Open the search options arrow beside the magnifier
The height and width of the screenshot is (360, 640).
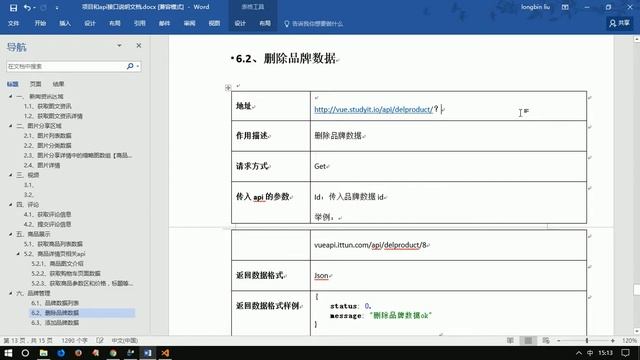coord(138,66)
